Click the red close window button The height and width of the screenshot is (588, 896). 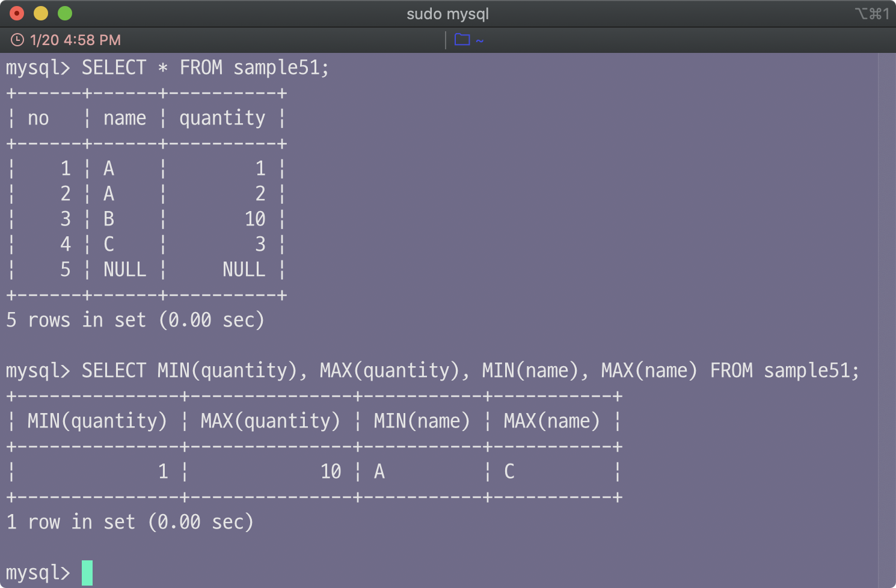coord(17,13)
